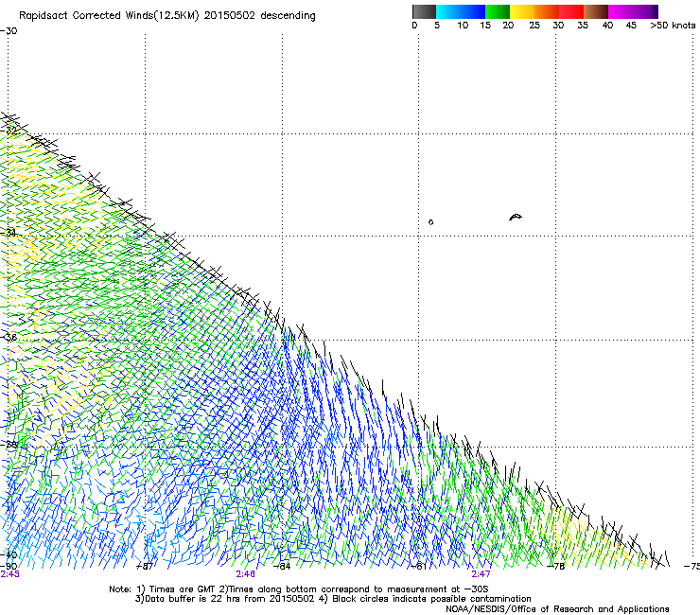Click the '-30' latitude label

click(9, 31)
